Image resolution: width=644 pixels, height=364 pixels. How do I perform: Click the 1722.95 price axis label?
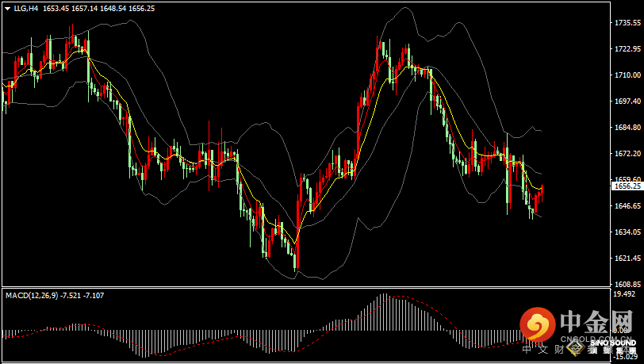tap(627, 49)
